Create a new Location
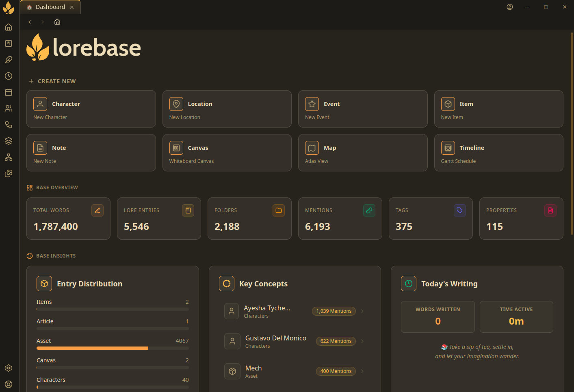 pyautogui.click(x=227, y=109)
